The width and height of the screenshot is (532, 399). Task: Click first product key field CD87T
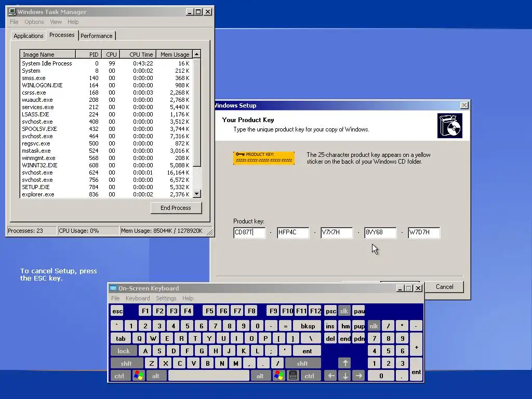[x=249, y=232]
